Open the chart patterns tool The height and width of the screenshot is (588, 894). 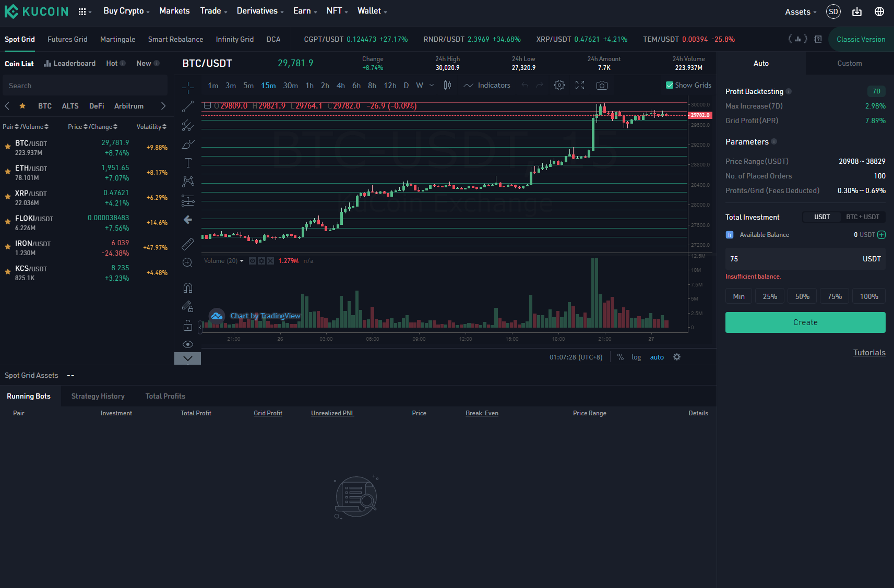[188, 181]
